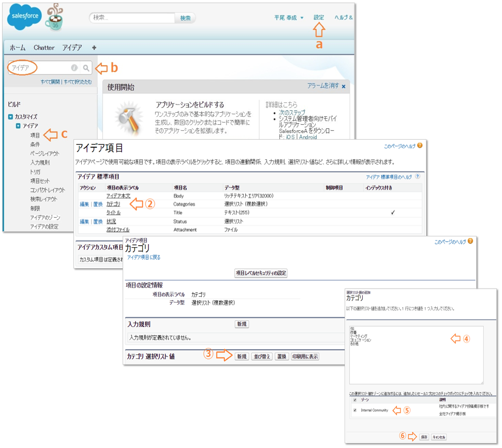Click the 並び替え button

click(x=261, y=356)
